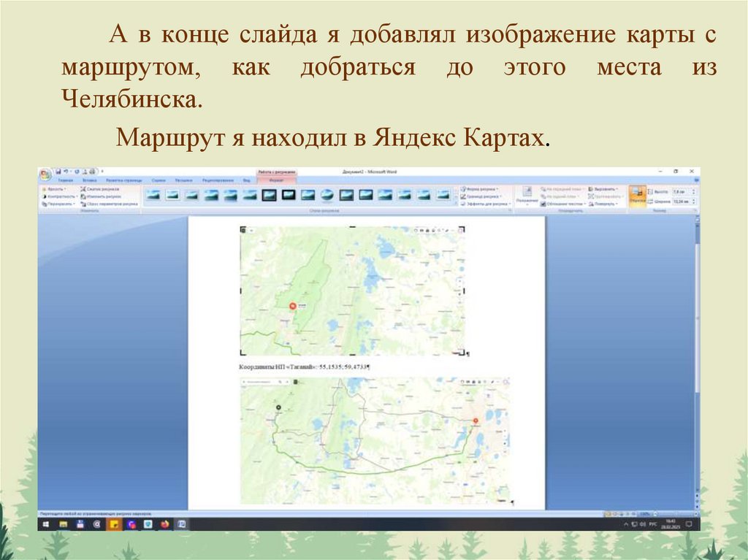
Task: Switch to the Вид ribbon tab
Action: click(247, 180)
